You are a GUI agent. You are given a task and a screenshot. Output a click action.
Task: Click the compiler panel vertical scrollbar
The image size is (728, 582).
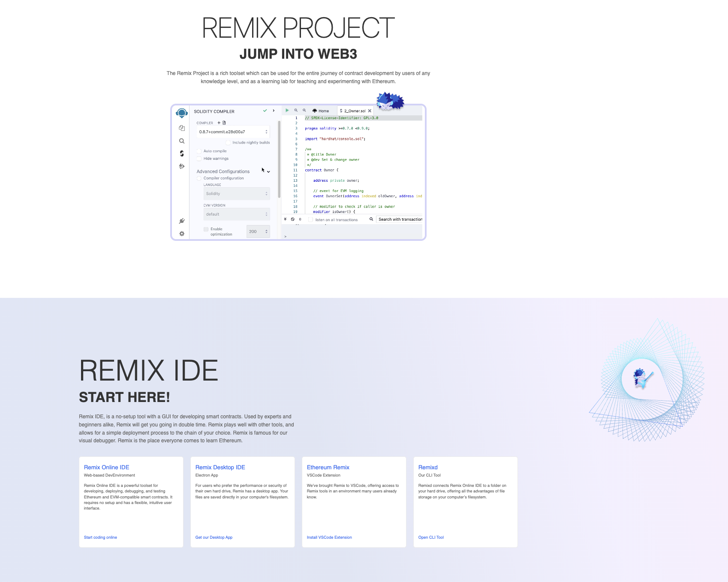[x=279, y=159]
